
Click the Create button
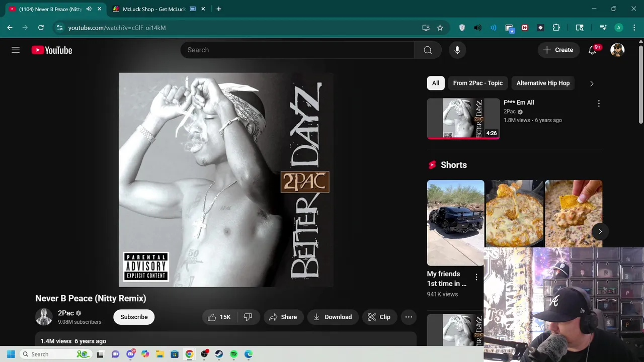(x=558, y=50)
